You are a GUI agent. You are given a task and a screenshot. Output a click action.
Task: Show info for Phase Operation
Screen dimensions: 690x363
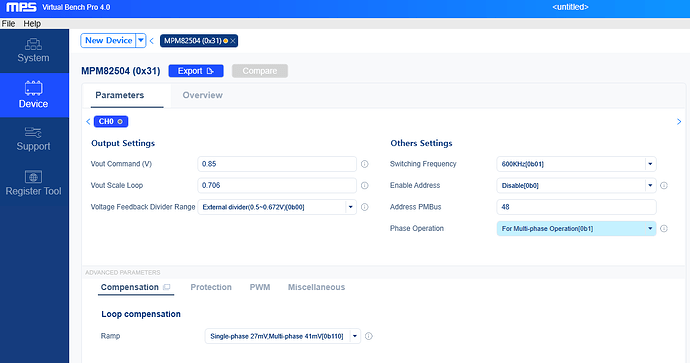[x=664, y=229]
